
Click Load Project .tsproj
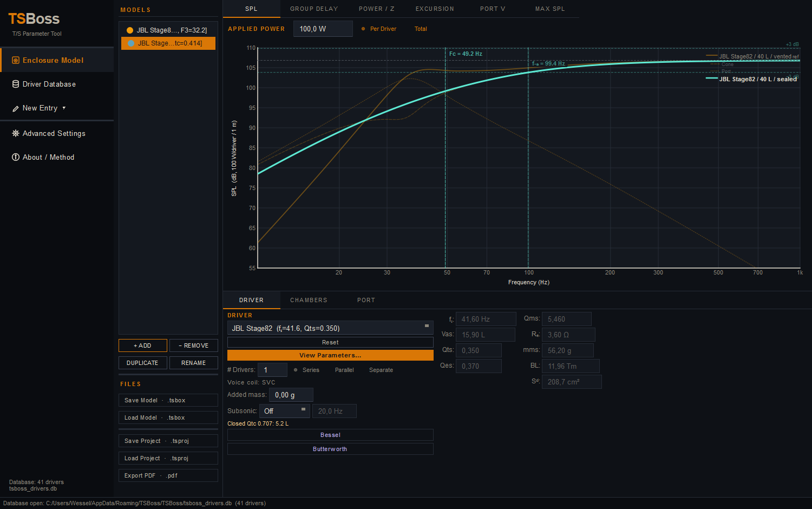[x=168, y=458]
